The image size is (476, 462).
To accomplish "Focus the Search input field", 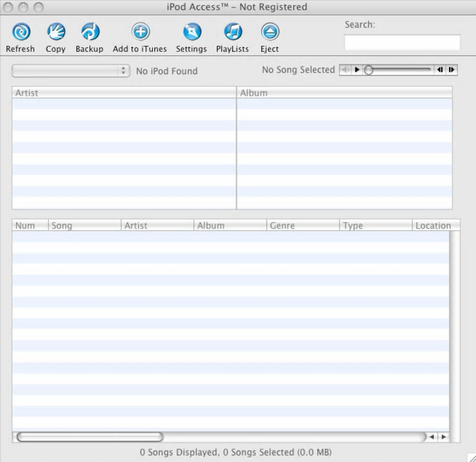I will pos(402,42).
